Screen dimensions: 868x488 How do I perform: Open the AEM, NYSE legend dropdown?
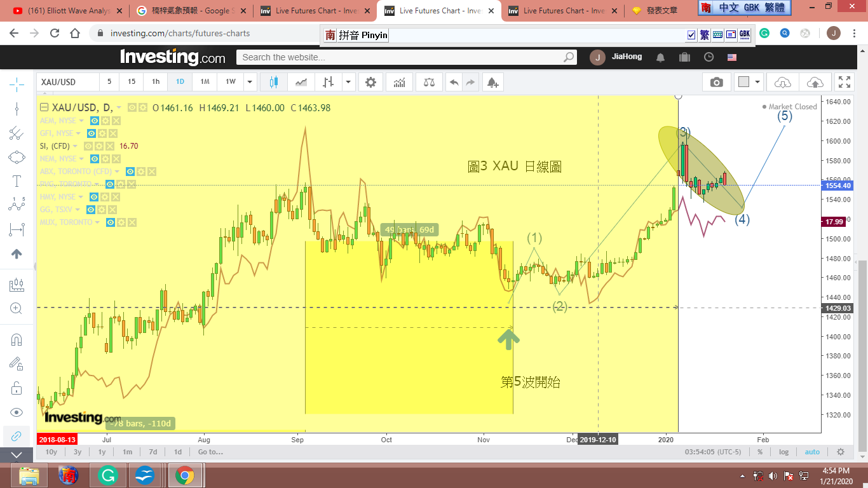coord(81,121)
